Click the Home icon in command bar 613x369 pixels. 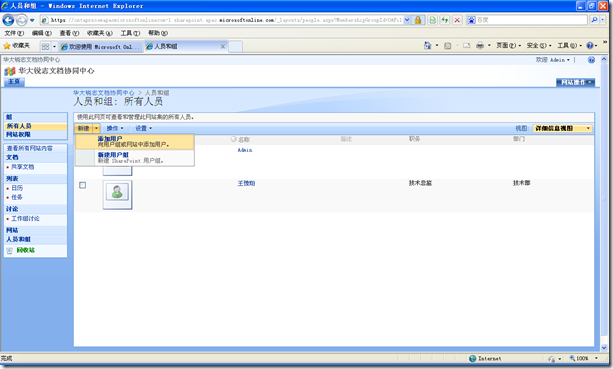(428, 46)
